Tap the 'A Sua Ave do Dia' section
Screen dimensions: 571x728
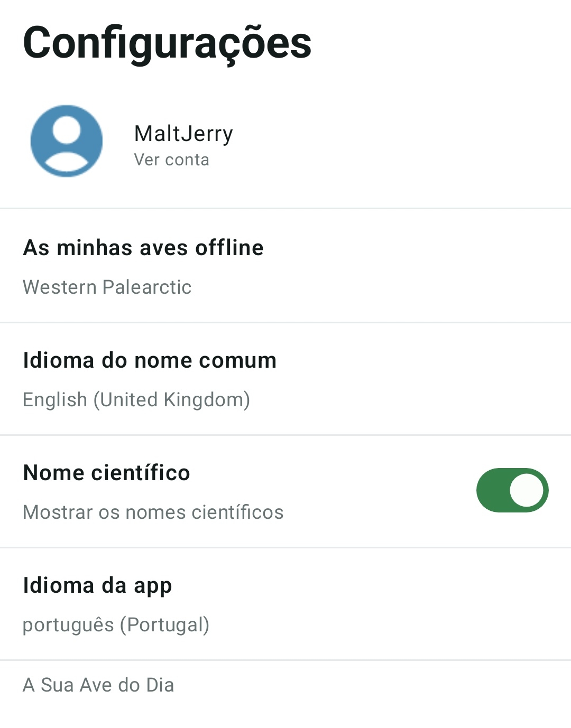point(98,685)
